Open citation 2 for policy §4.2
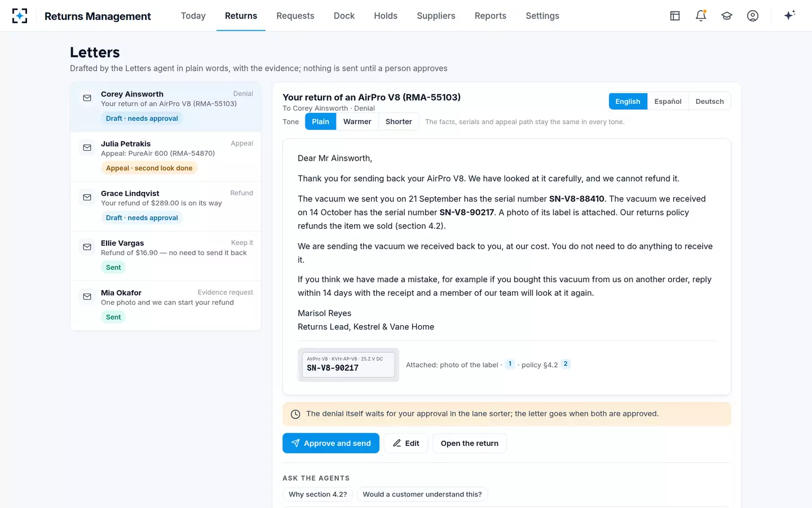The image size is (812, 508). point(566,364)
